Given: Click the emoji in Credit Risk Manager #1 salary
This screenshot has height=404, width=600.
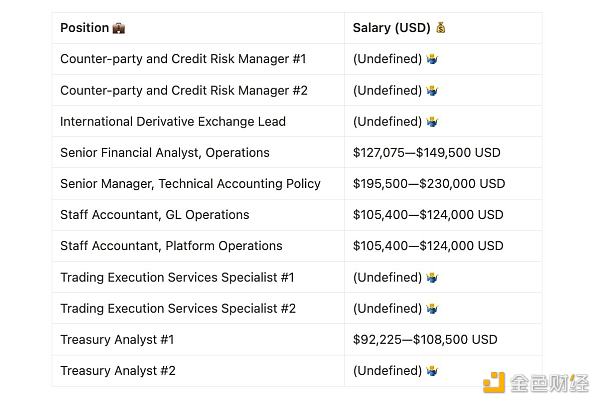Looking at the screenshot, I should 432,59.
